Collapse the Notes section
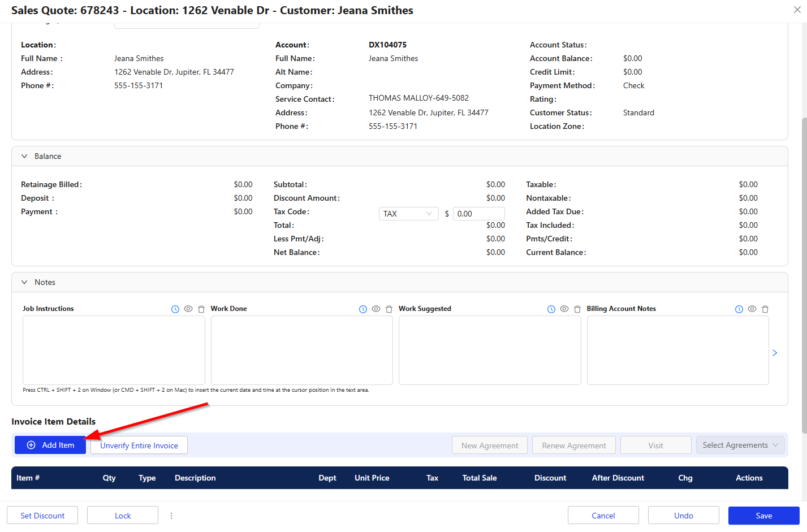This screenshot has width=807, height=532. coord(24,282)
